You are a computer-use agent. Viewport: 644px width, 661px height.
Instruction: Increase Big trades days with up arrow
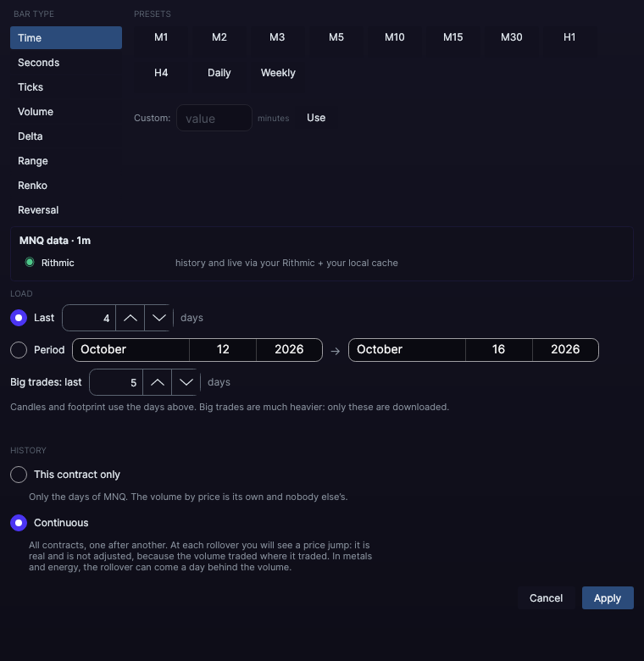158,382
